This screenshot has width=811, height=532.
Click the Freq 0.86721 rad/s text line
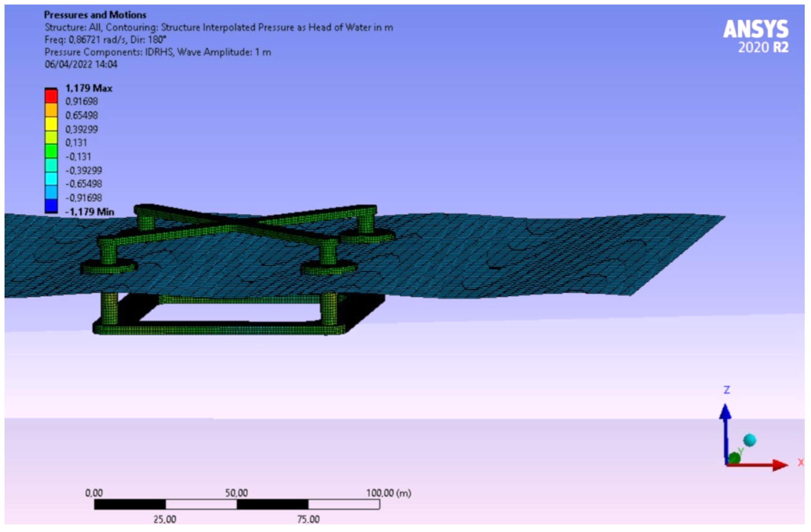[x=105, y=40]
